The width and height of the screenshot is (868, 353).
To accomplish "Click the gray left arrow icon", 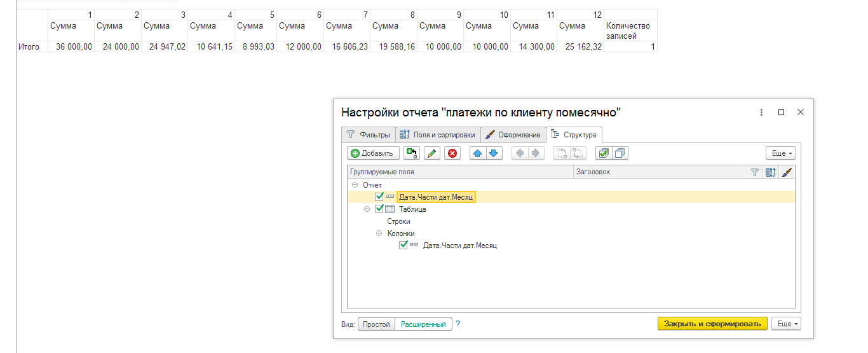I will tap(520, 153).
